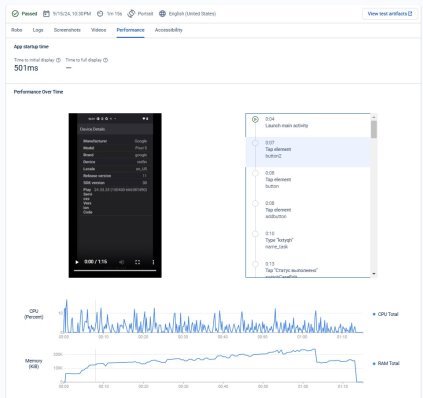This screenshot has width=423, height=398.
Task: Click the green Passed checkmark icon
Action: point(15,14)
